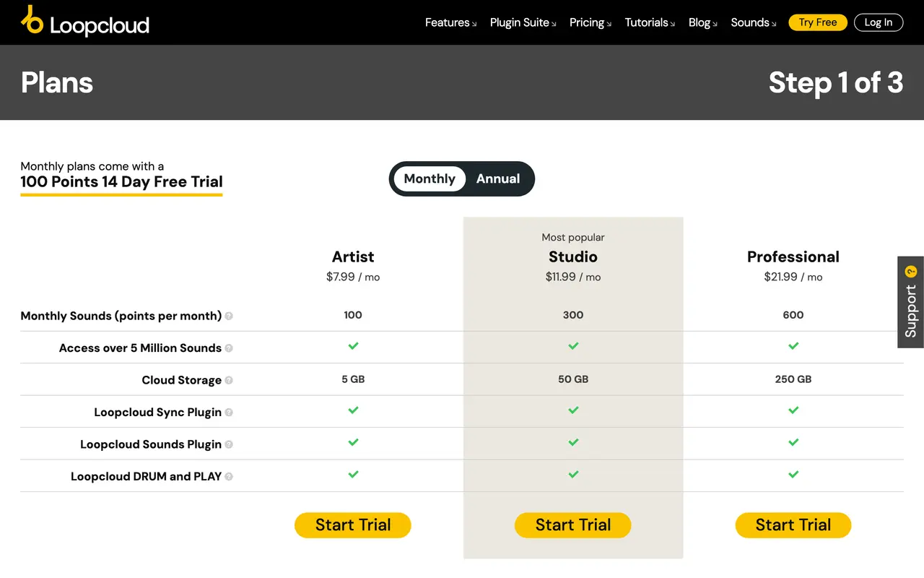The image size is (924, 578).
Task: Click the 5 GB cloud storage cell
Action: (353, 379)
